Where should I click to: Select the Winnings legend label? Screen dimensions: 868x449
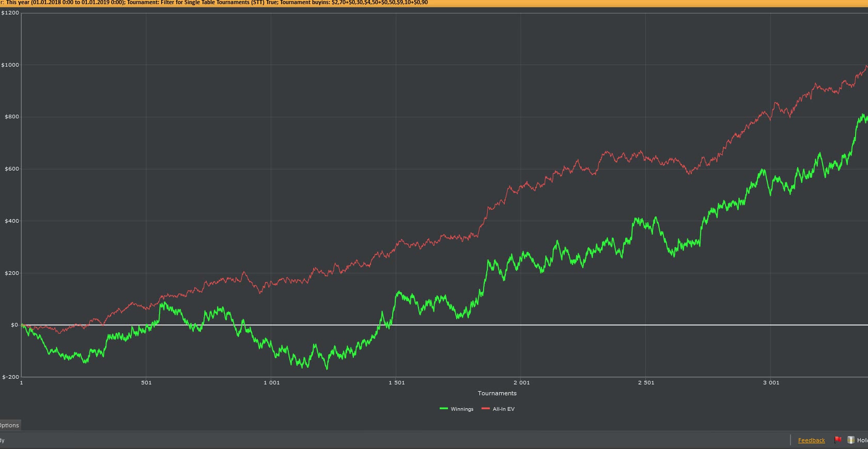click(x=462, y=409)
